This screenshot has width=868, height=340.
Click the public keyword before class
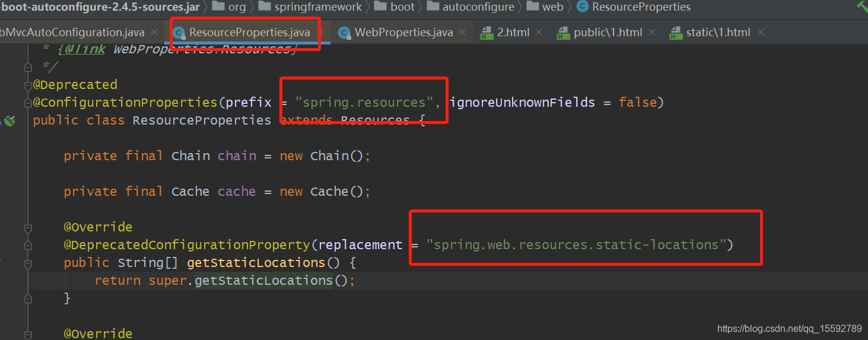(x=56, y=120)
